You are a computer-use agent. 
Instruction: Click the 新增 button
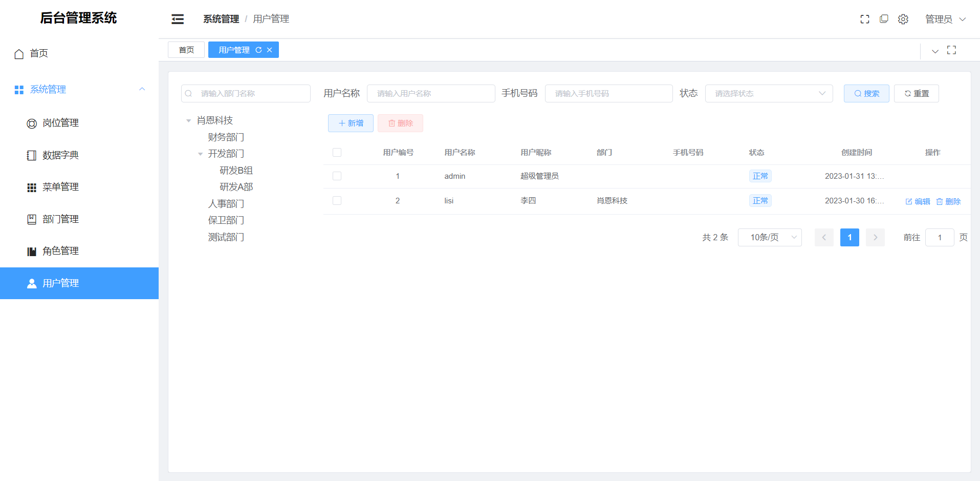(x=351, y=123)
